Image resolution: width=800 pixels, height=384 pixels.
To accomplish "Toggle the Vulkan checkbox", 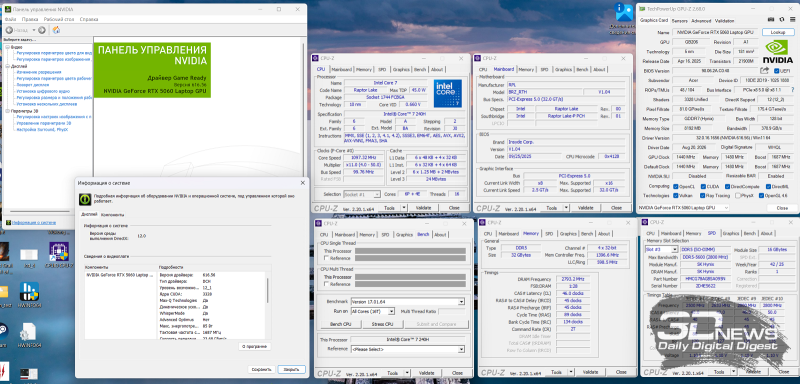I will pos(676,195).
